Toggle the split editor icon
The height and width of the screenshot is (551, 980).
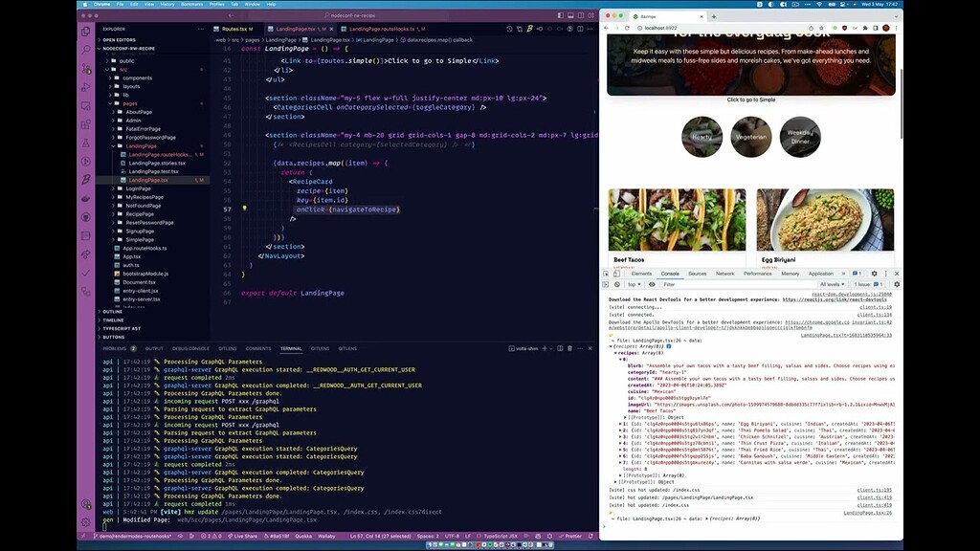click(x=580, y=29)
